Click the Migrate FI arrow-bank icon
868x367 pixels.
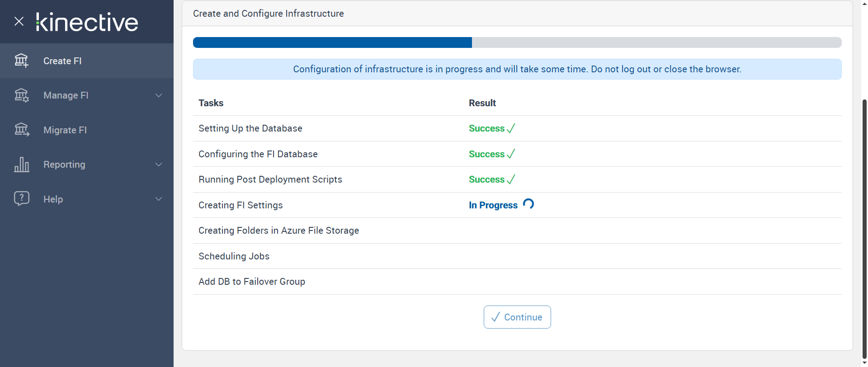coord(21,130)
